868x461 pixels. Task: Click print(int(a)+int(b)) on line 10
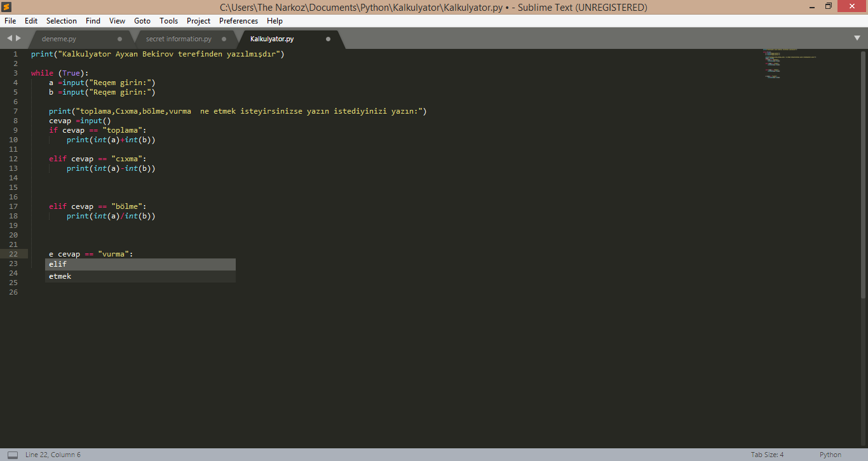111,140
